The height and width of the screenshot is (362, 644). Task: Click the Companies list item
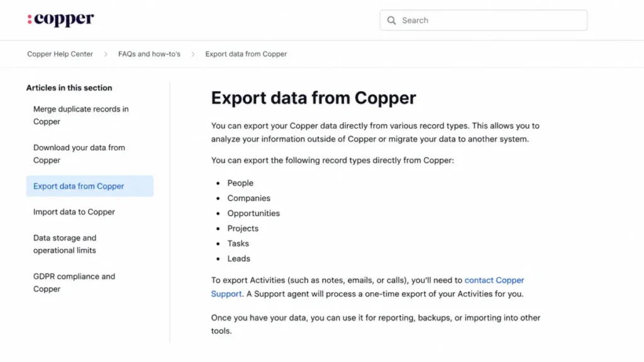click(249, 198)
